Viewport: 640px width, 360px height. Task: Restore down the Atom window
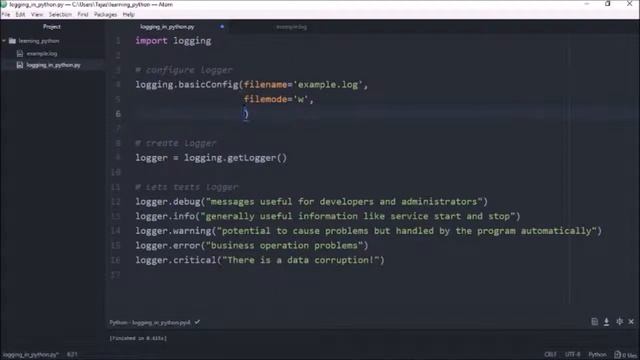coord(608,4)
